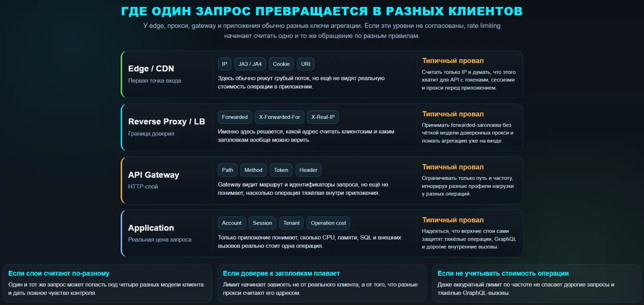Image resolution: width=644 pixels, height=305 pixels.
Task: Click the Forwarded header tag
Action: click(235, 117)
